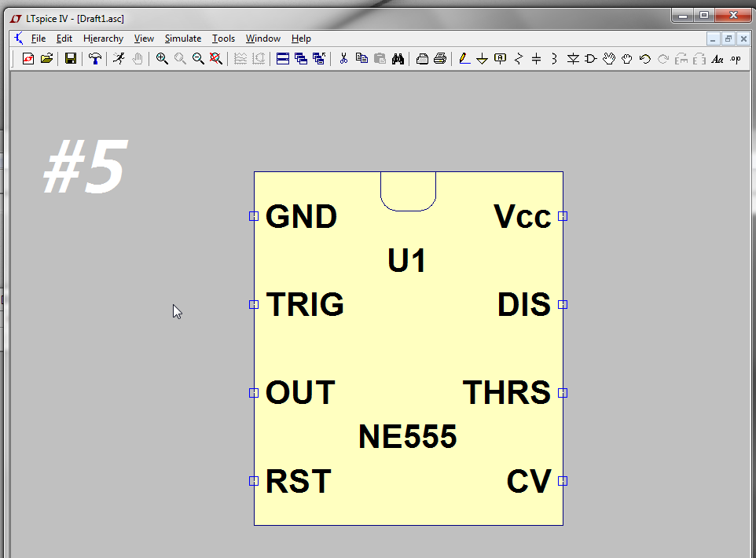
Task: Tile windows horizontally icon
Action: [x=283, y=59]
